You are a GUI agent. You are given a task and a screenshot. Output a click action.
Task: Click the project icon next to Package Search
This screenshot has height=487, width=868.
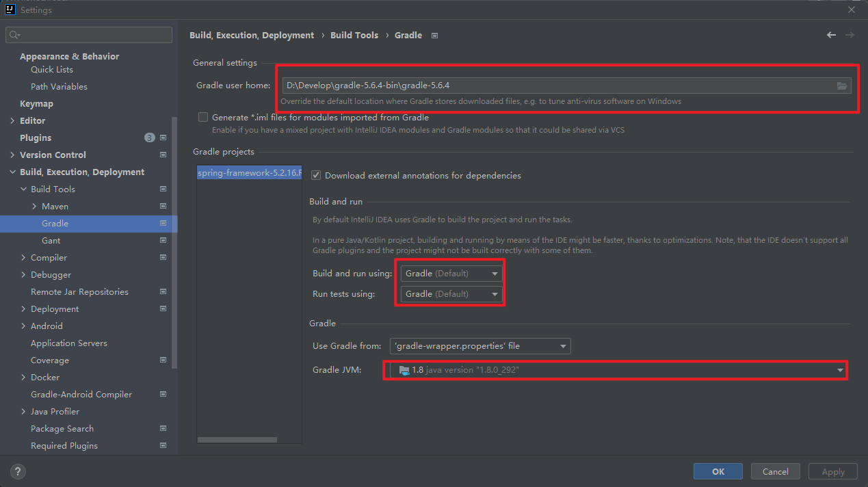tap(163, 428)
